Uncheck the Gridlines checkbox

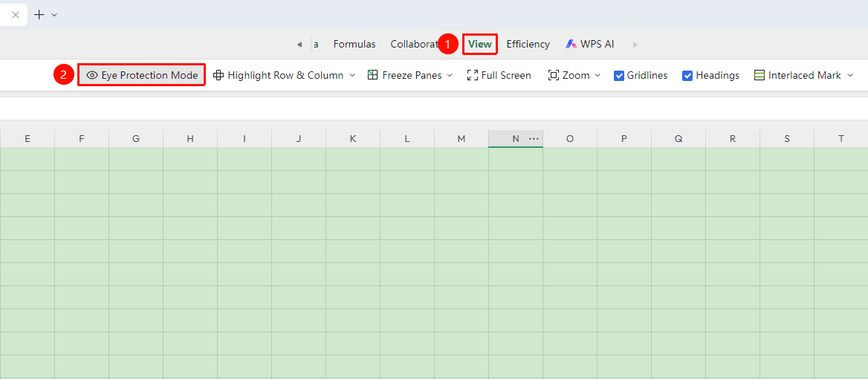[x=620, y=76]
